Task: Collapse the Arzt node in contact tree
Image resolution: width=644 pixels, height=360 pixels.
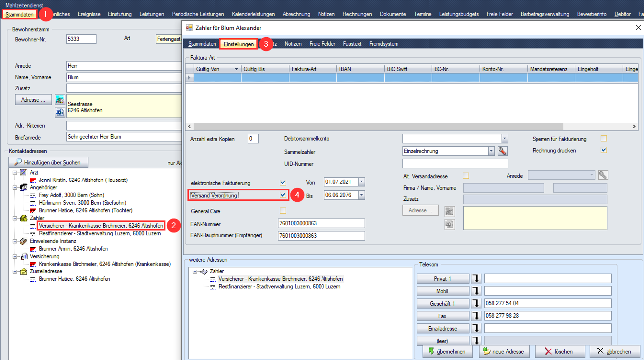Action: 15,172
